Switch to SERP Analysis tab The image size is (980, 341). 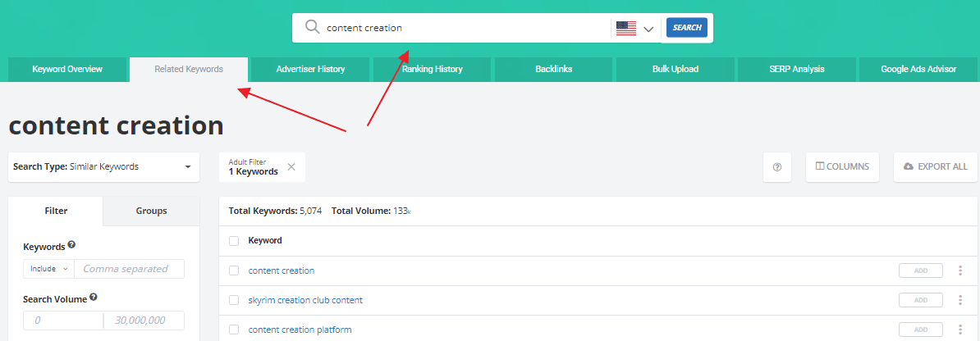click(797, 70)
